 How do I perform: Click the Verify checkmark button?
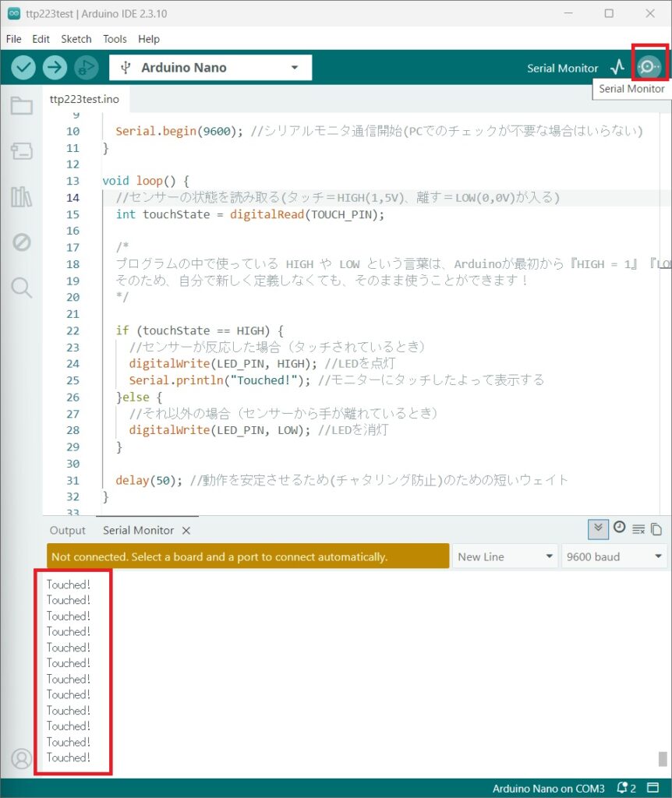point(23,67)
